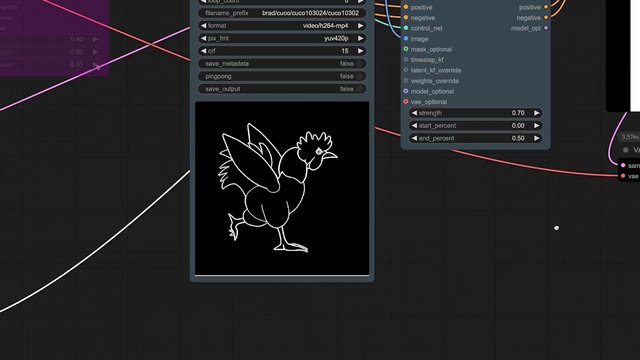This screenshot has width=640, height=360.
Task: Click the samples input socket on VAE node
Action: coord(623,165)
